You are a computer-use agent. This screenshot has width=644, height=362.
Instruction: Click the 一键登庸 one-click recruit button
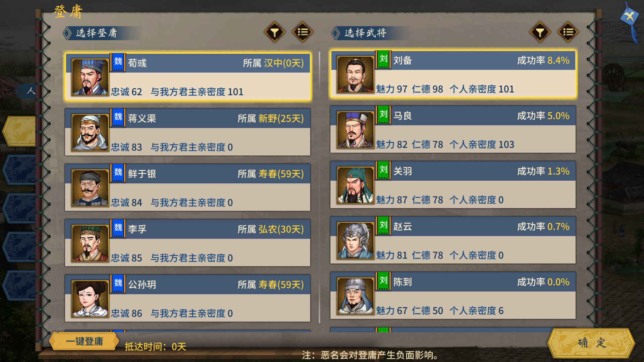coord(84,341)
